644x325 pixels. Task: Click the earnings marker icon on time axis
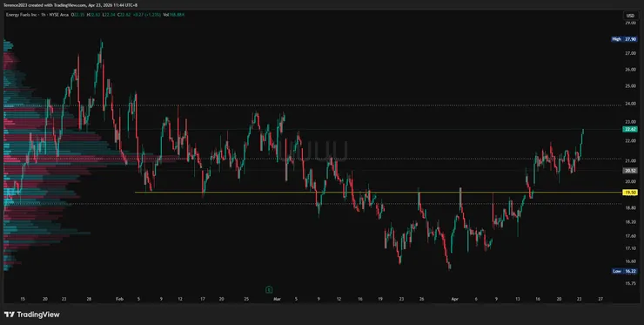pos(269,289)
